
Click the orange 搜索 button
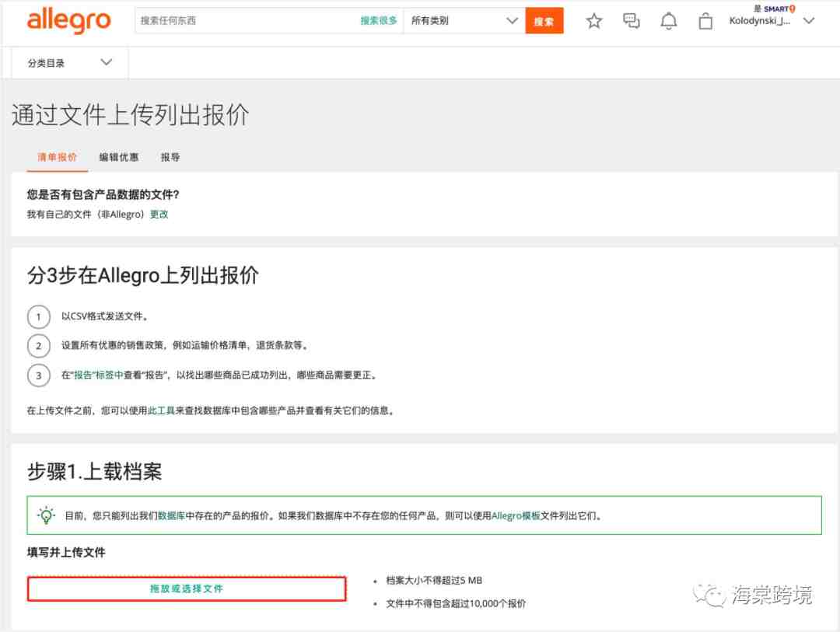pyautogui.click(x=544, y=21)
